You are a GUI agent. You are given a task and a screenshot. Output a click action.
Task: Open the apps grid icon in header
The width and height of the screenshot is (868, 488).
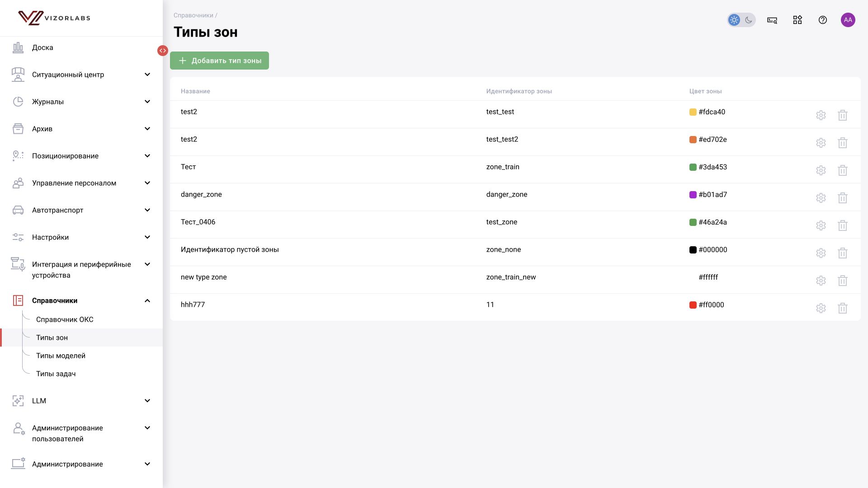point(797,20)
